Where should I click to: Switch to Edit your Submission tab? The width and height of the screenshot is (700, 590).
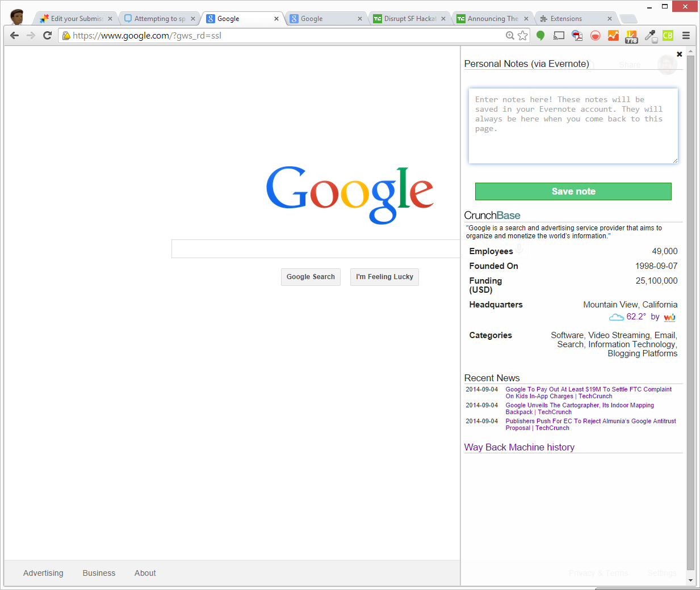(x=76, y=19)
